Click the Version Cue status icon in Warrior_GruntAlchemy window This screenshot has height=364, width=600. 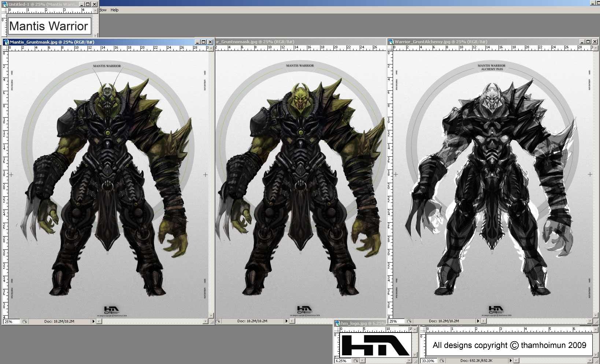click(409, 321)
